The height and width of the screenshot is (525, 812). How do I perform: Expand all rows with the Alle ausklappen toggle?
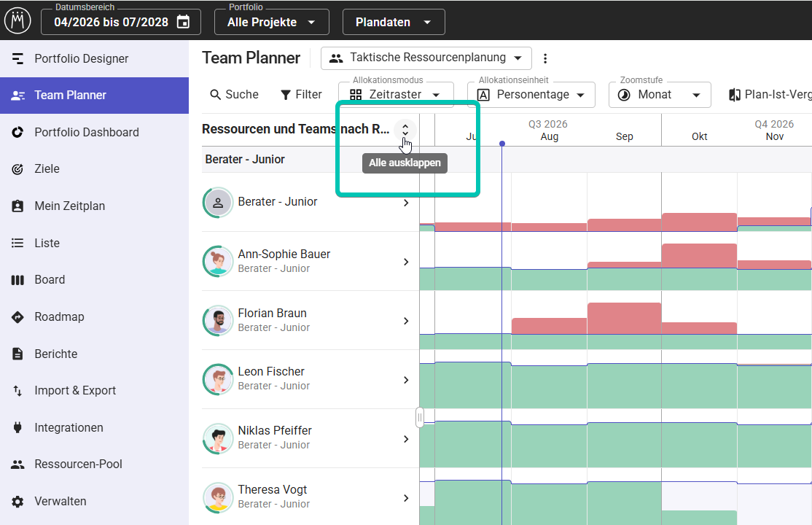[x=405, y=130]
